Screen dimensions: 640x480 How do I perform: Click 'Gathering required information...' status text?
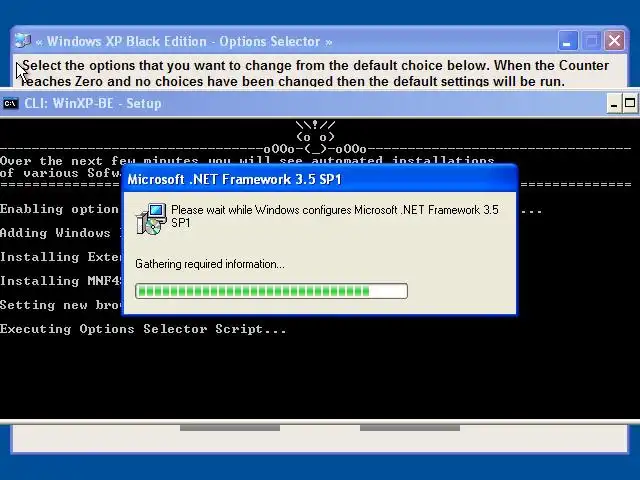(210, 264)
